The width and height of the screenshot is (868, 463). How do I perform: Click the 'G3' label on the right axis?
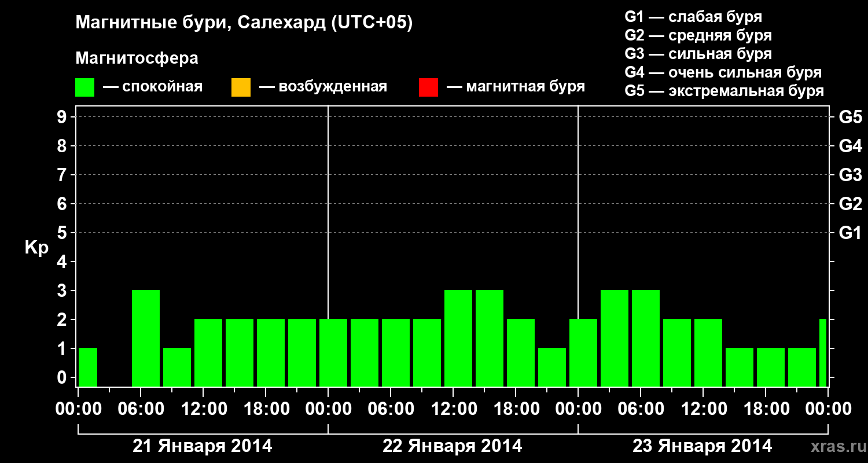tap(851, 175)
